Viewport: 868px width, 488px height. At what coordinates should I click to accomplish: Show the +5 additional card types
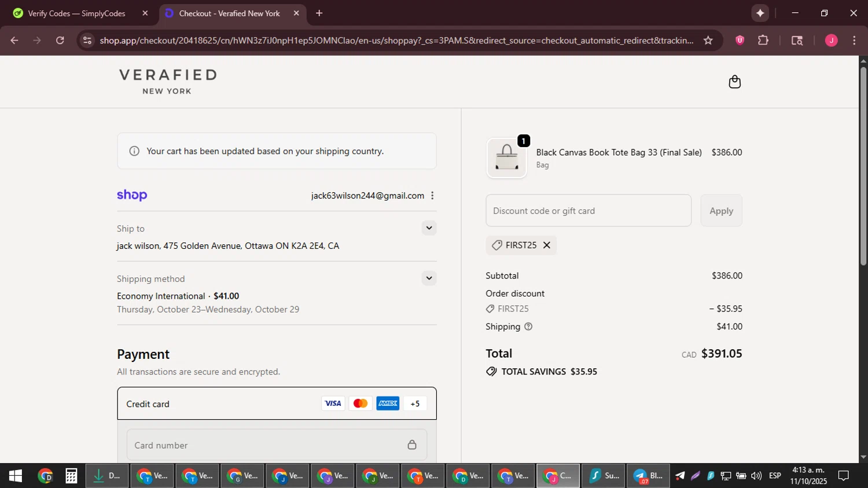[415, 403]
